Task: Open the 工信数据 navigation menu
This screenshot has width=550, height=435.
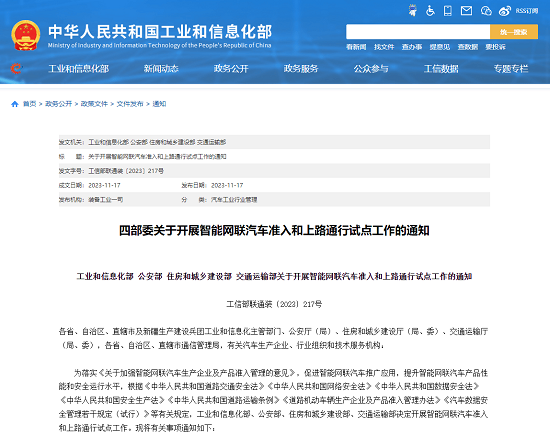Action: pyautogui.click(x=441, y=68)
